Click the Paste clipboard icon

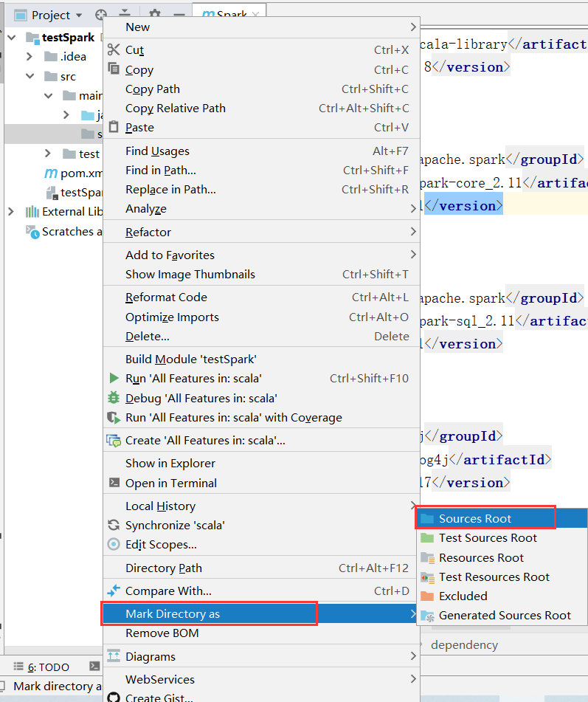point(114,127)
